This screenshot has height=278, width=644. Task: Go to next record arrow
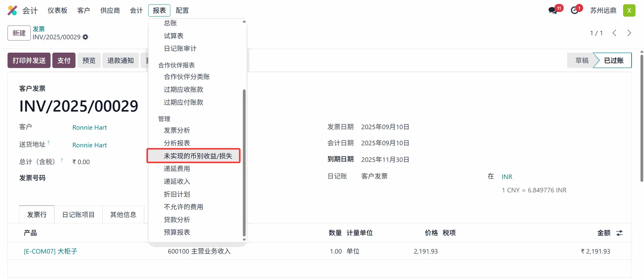point(629,33)
